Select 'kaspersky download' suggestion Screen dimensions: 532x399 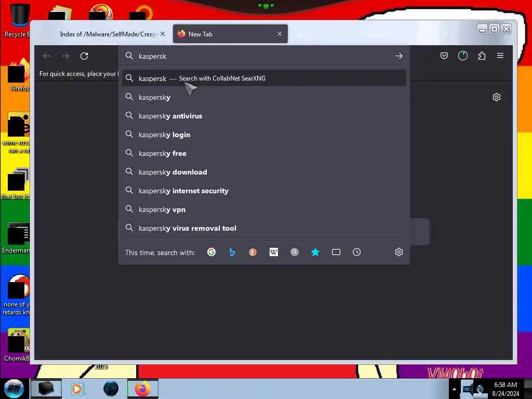(x=264, y=172)
